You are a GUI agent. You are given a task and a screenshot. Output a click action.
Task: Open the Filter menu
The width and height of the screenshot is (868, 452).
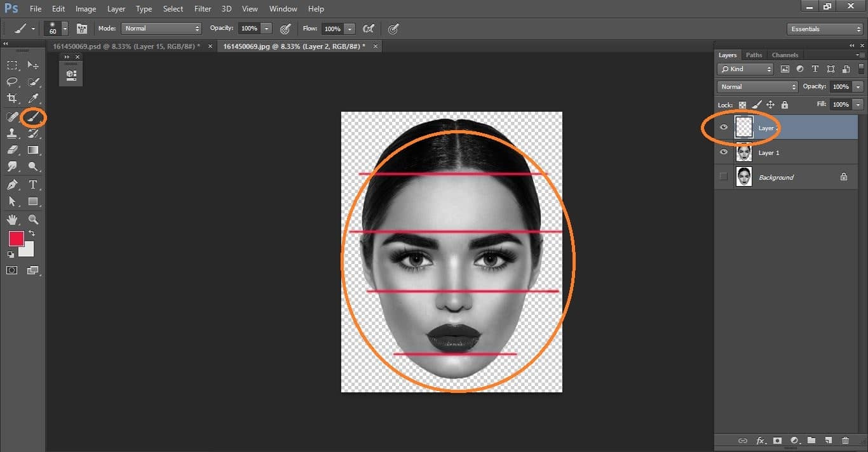(202, 8)
